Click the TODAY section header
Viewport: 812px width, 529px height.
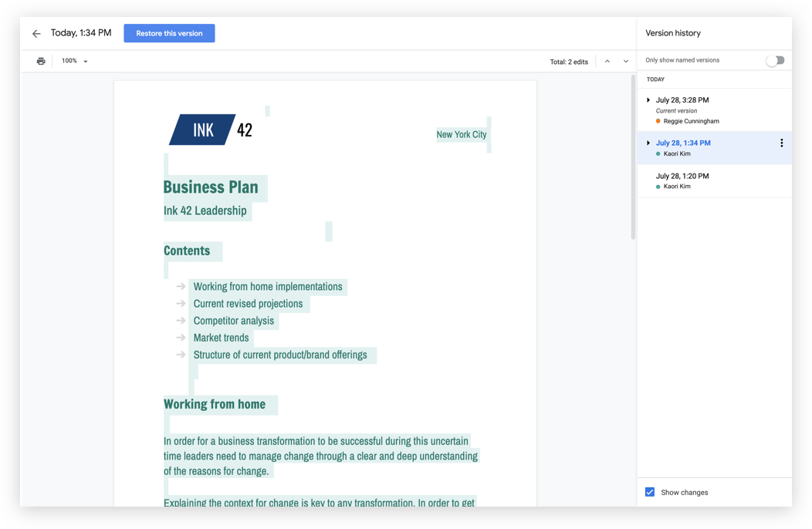click(x=655, y=79)
